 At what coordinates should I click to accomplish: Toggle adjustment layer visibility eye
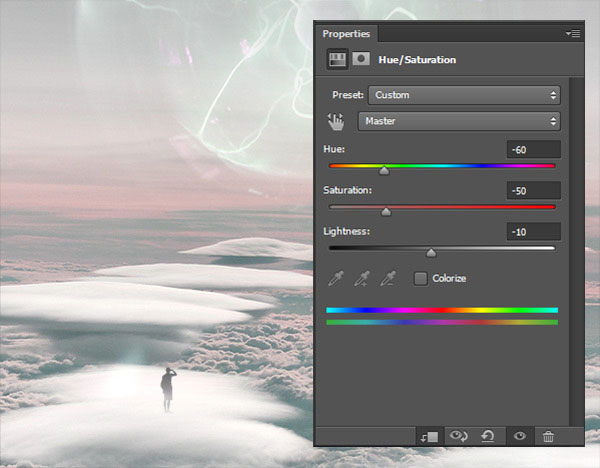pos(518,436)
